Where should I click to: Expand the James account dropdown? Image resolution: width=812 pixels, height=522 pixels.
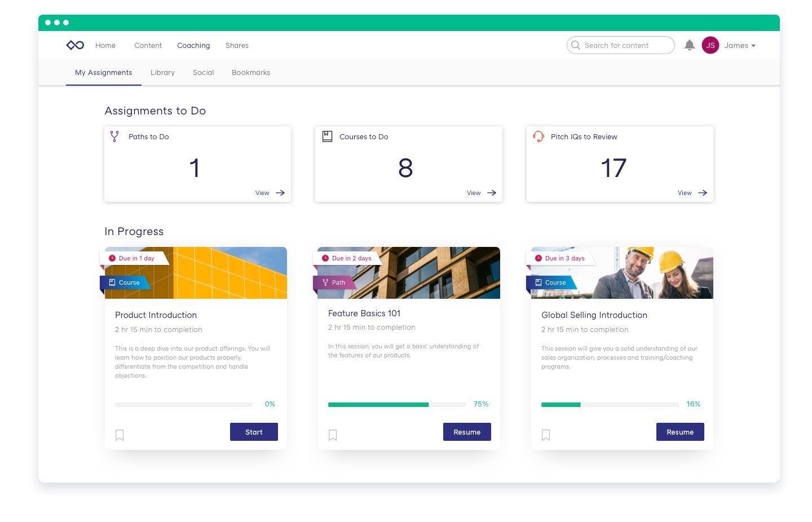point(740,46)
